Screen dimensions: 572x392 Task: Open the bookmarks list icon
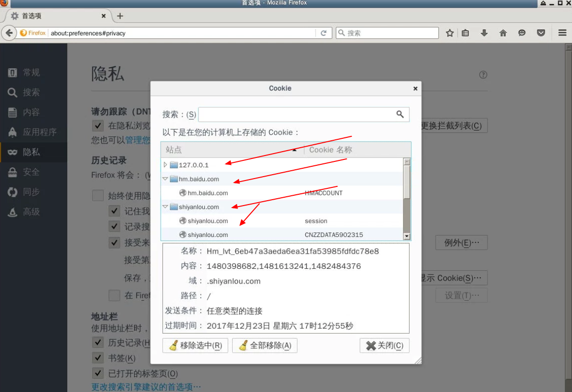[x=465, y=33]
